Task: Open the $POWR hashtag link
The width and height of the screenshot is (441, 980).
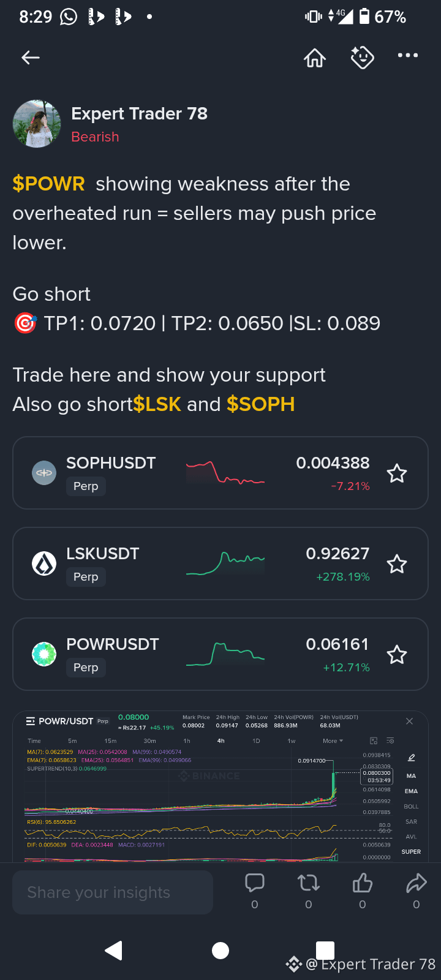Action: [x=48, y=184]
